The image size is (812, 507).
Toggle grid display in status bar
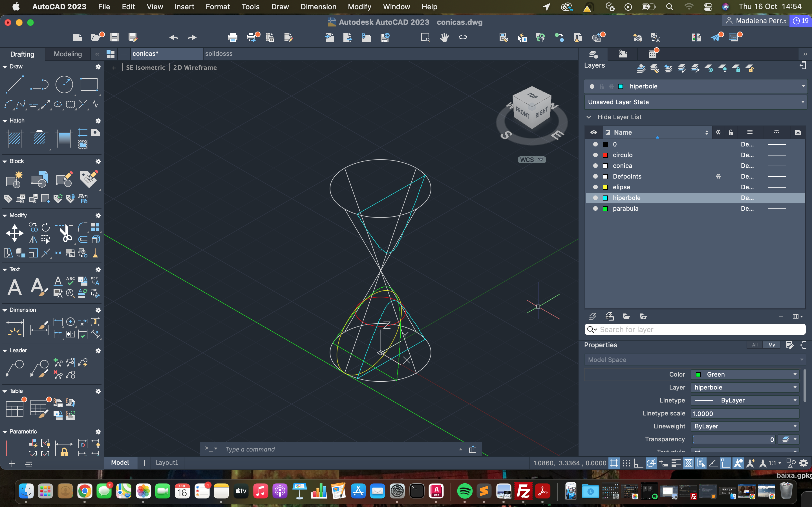(614, 463)
